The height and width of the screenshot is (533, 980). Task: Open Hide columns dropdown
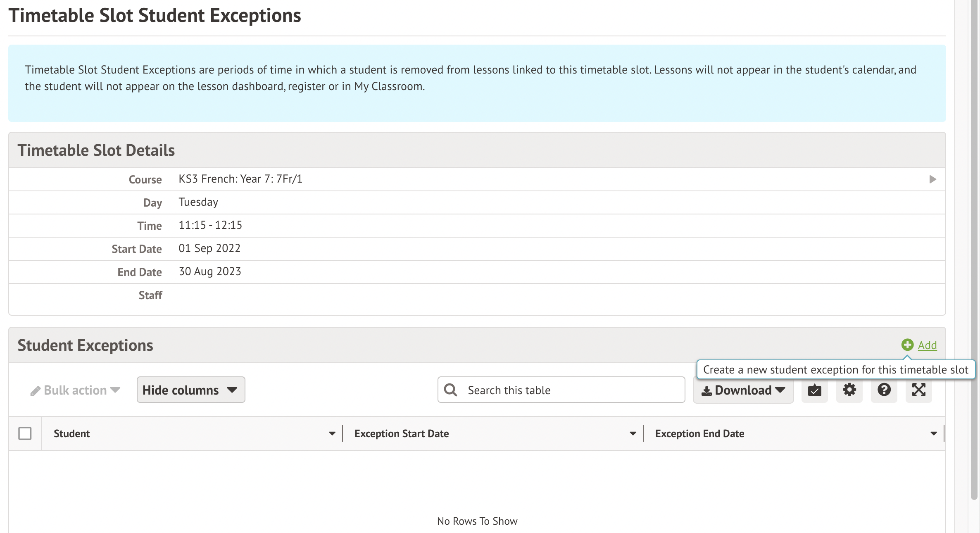190,390
